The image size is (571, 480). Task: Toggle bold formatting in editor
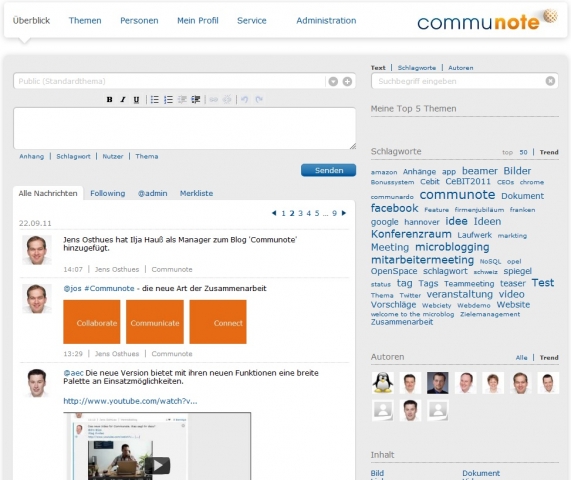pyautogui.click(x=109, y=99)
